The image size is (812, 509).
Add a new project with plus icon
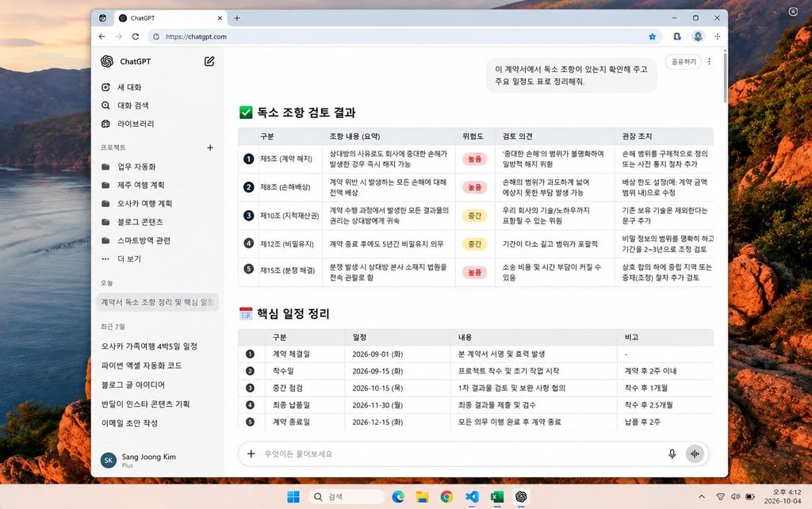coord(210,147)
